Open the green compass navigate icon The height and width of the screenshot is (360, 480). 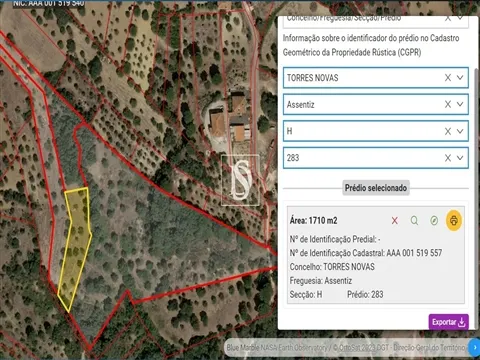[x=434, y=220]
